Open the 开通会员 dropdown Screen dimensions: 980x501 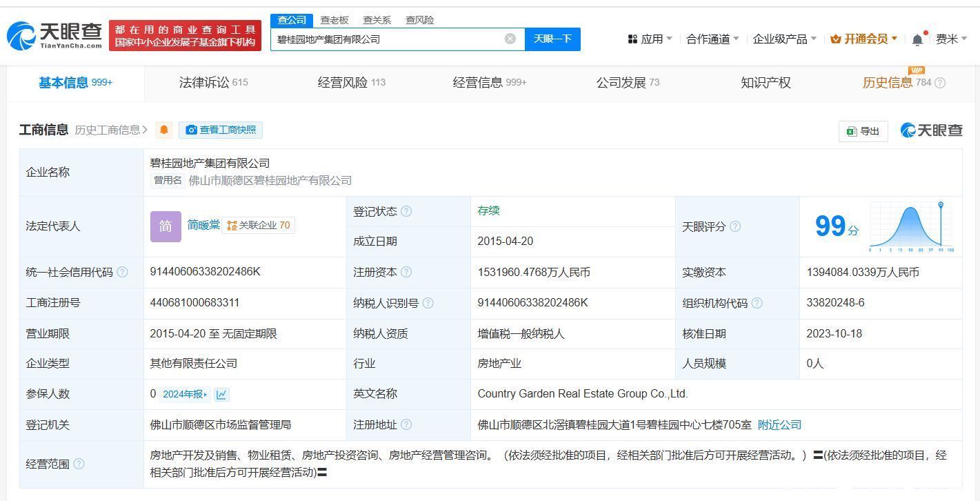(863, 39)
